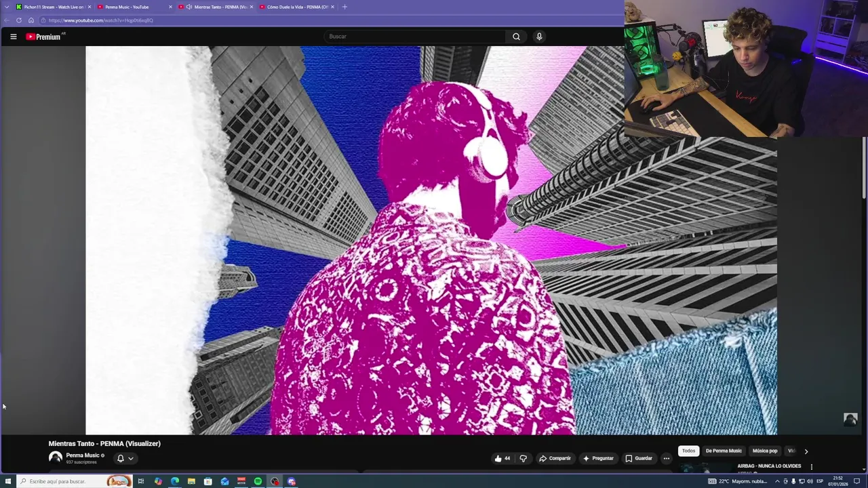Close the Mientras Tanto tab
Viewport: 868px width, 488px height.
(251, 7)
